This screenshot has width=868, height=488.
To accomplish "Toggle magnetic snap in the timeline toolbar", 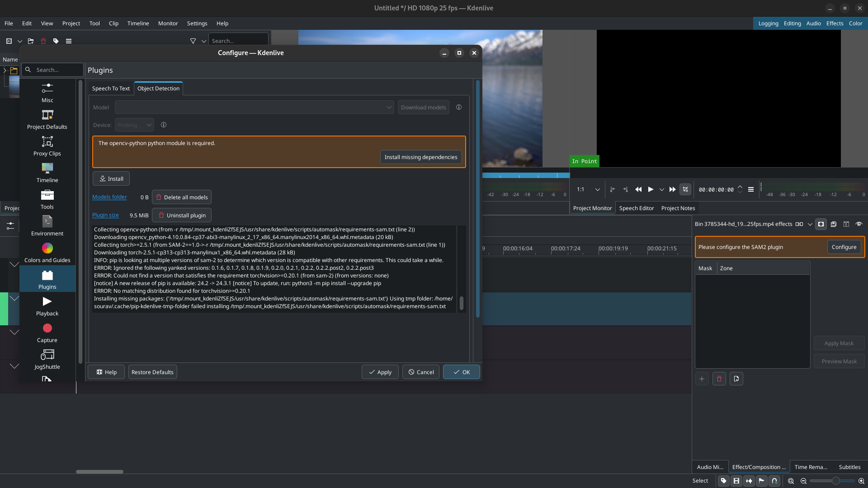I will (x=774, y=481).
